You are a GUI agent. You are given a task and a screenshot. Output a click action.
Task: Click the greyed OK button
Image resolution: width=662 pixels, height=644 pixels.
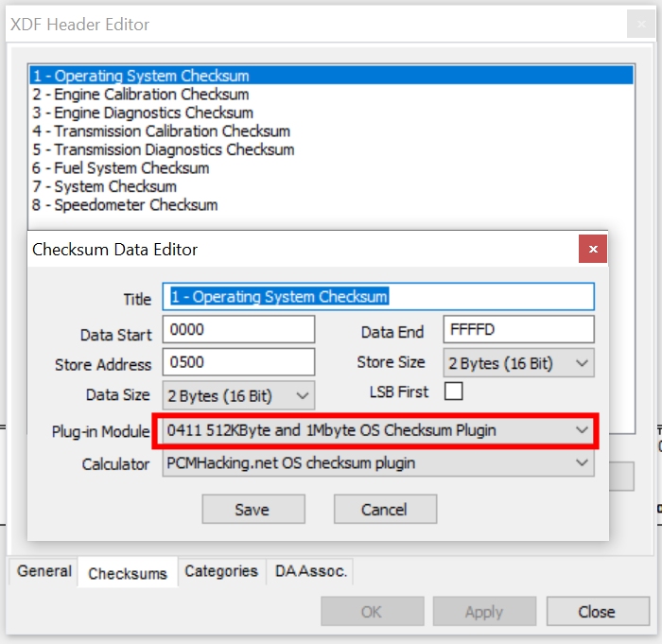coord(373,611)
